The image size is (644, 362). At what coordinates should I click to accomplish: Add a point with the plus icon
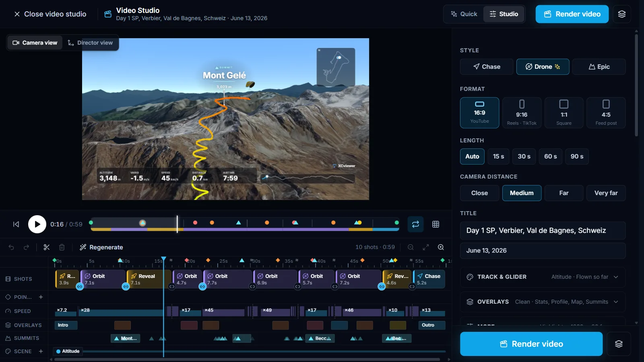coord(41,297)
